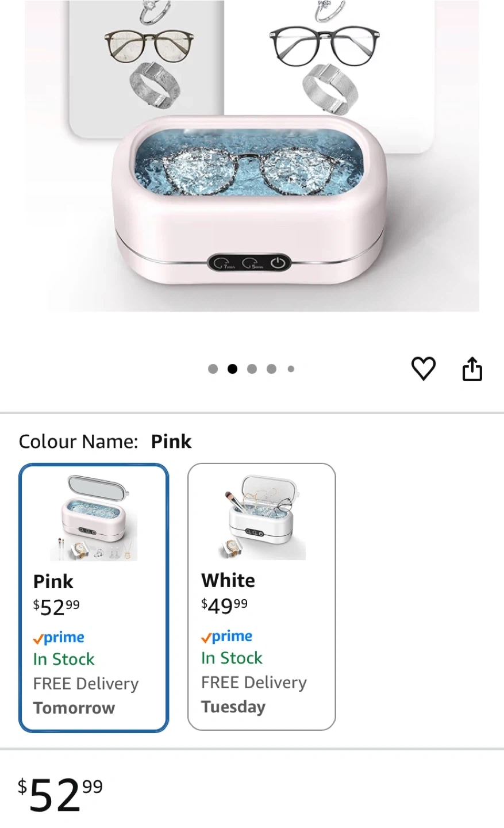Viewport: 504px width, 828px height.
Task: Tap the share icon
Action: (x=472, y=369)
